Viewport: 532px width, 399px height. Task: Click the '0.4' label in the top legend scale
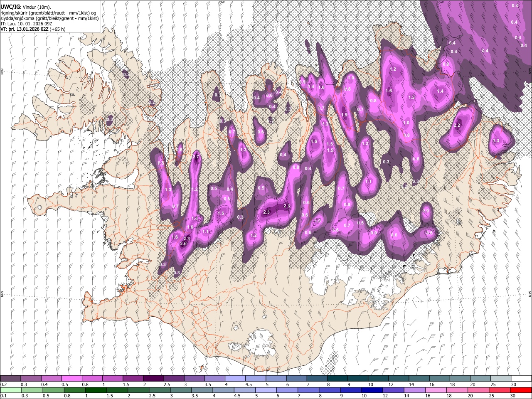pyautogui.click(x=44, y=384)
